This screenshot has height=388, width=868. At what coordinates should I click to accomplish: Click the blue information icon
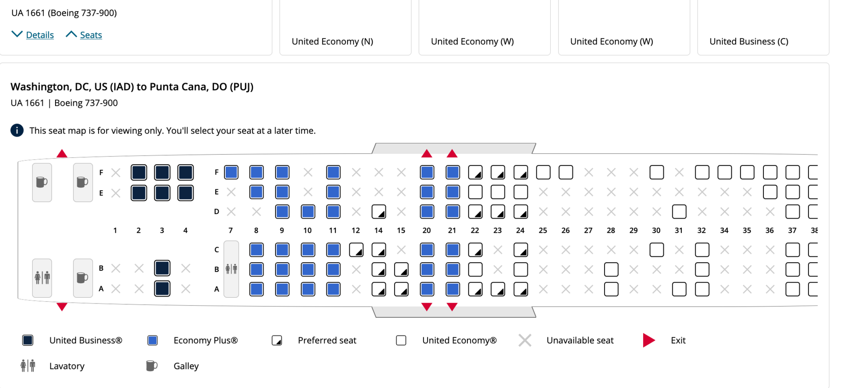17,130
